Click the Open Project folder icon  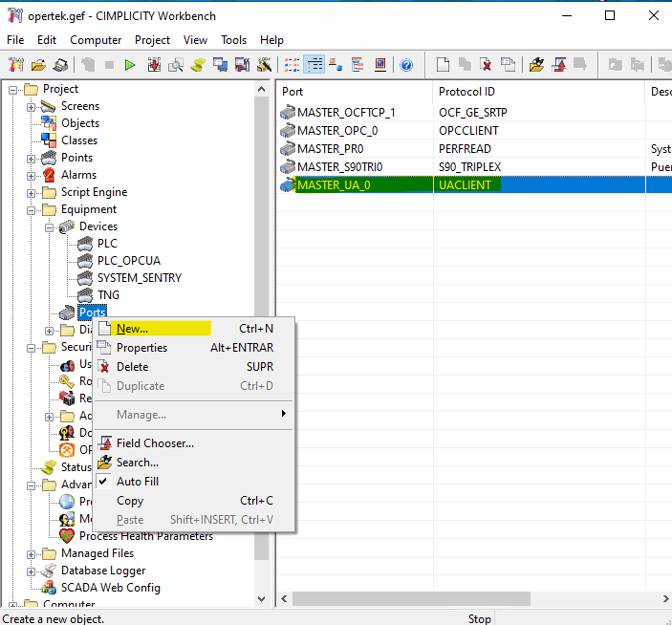click(x=38, y=65)
